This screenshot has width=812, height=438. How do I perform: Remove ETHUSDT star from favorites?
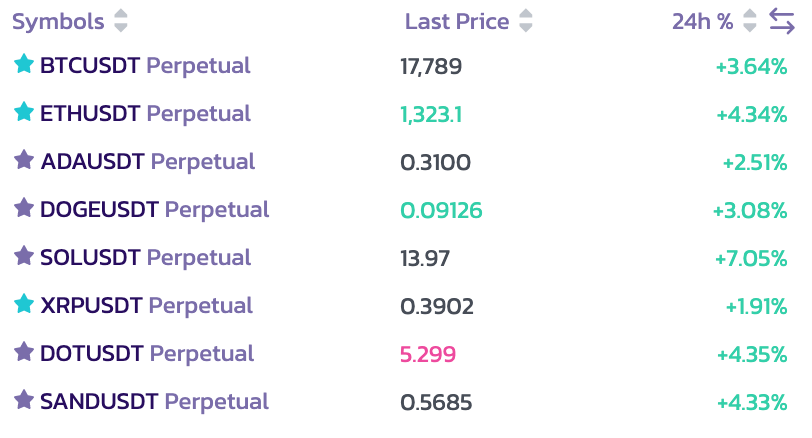tap(24, 113)
